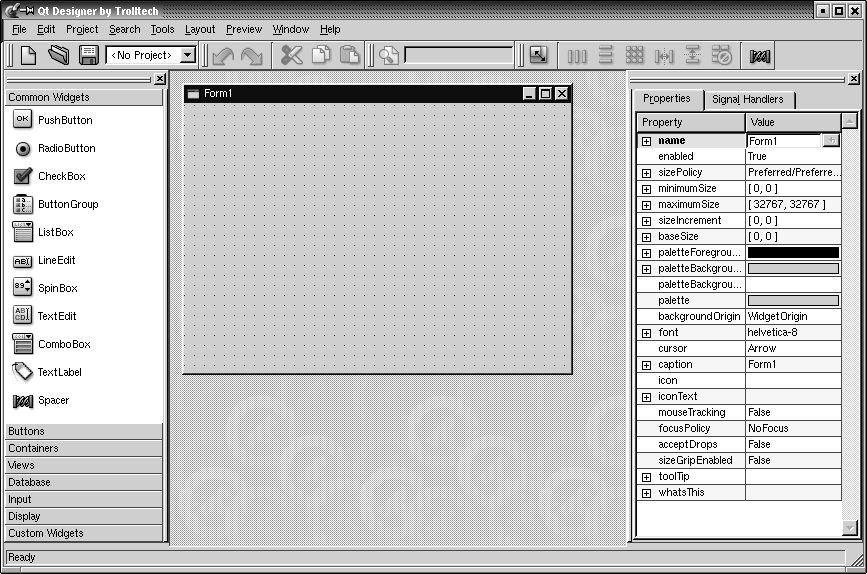Click the Cut scissors icon

[x=291, y=56]
